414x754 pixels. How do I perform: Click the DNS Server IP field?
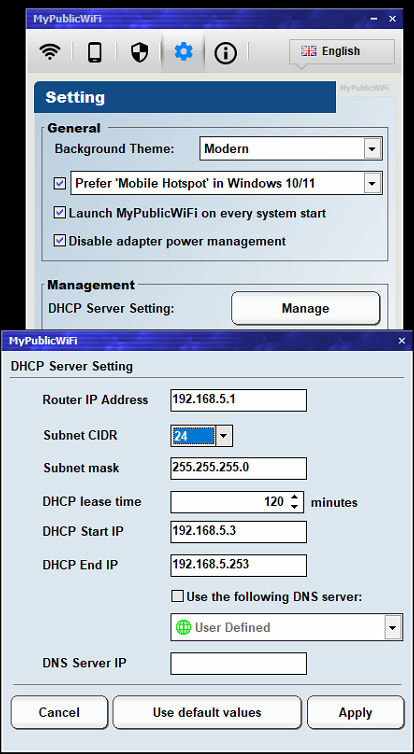[238, 664]
